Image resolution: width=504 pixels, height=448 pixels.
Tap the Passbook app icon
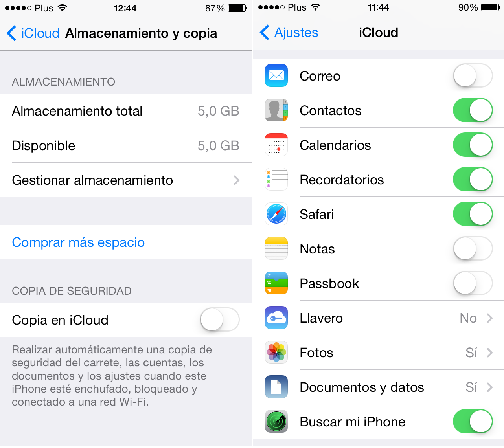(276, 283)
